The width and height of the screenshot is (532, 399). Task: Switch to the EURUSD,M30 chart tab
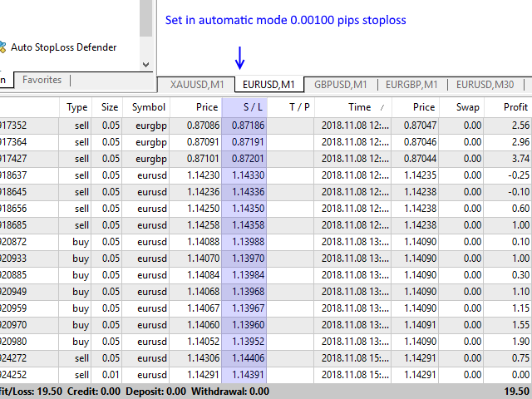[485, 85]
